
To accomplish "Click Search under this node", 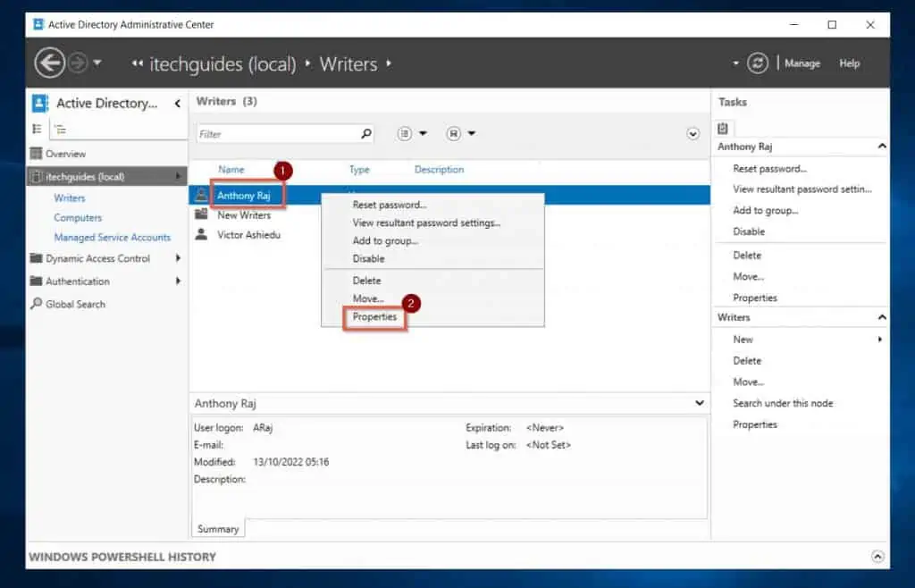I will click(x=783, y=403).
